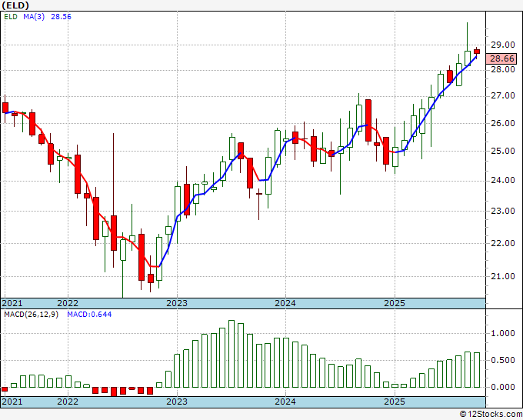Click the ELD legend label

(x=11, y=17)
